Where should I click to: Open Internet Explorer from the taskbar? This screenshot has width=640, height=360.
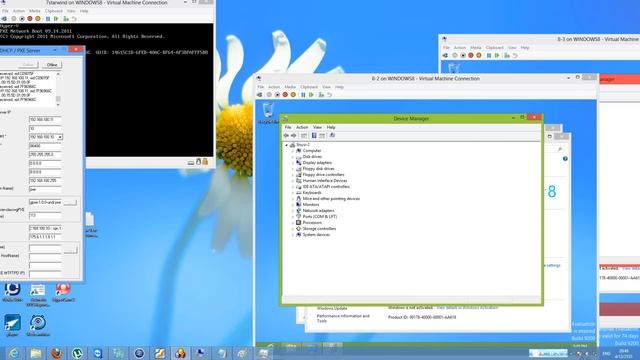click(x=14, y=353)
